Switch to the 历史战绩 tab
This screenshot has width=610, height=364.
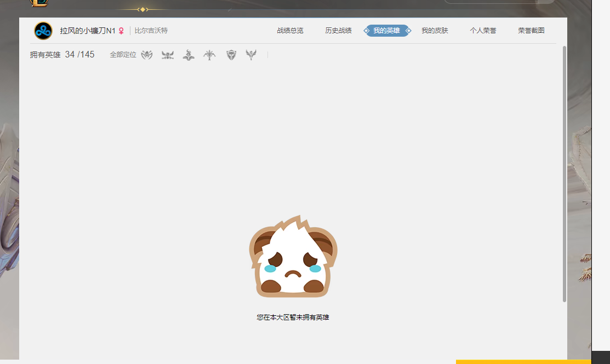pos(339,31)
